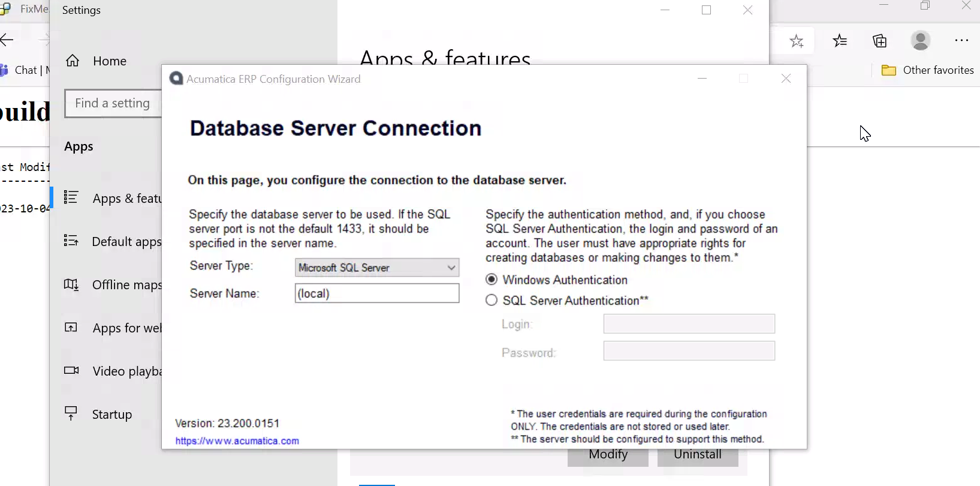The width and height of the screenshot is (980, 486).
Task: Open the Server Type dropdown
Action: [x=377, y=268]
